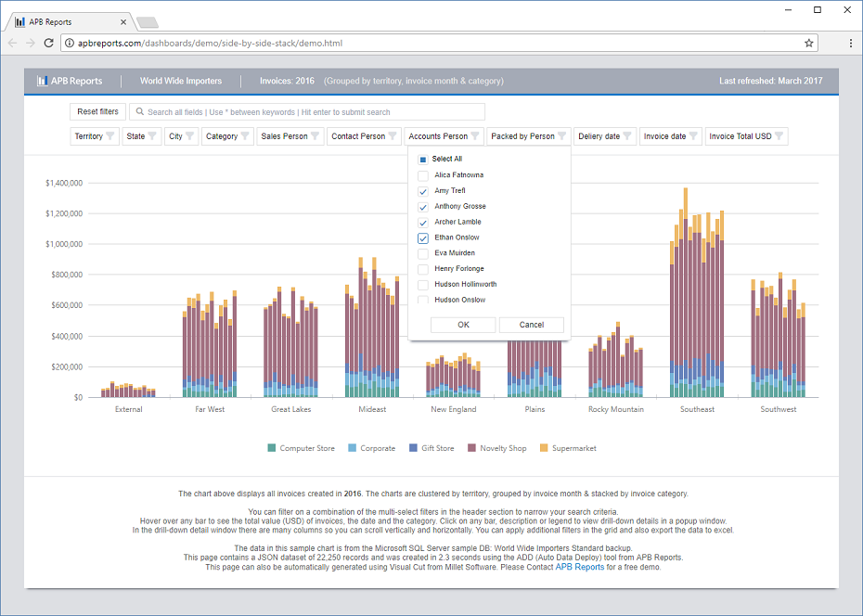Image resolution: width=863 pixels, height=616 pixels.
Task: Toggle the Computer Store legend swatch
Action: point(271,448)
